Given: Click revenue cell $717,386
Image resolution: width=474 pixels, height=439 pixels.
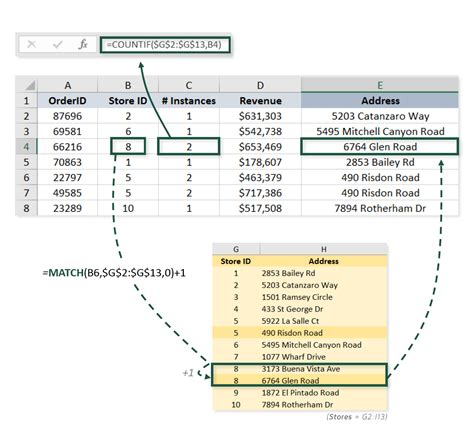Looking at the screenshot, I should (x=260, y=193).
